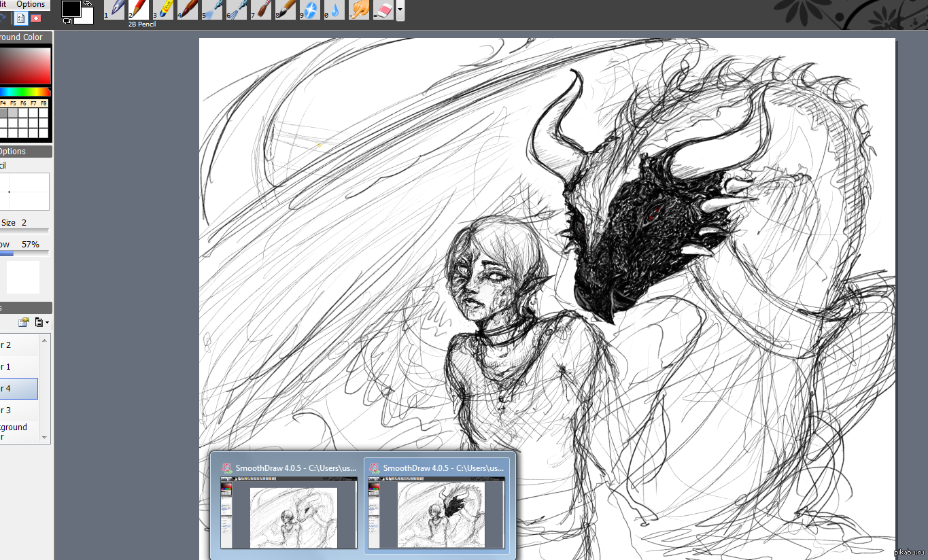Select the water drop blur tool
This screenshot has width=928, height=560.
(334, 10)
